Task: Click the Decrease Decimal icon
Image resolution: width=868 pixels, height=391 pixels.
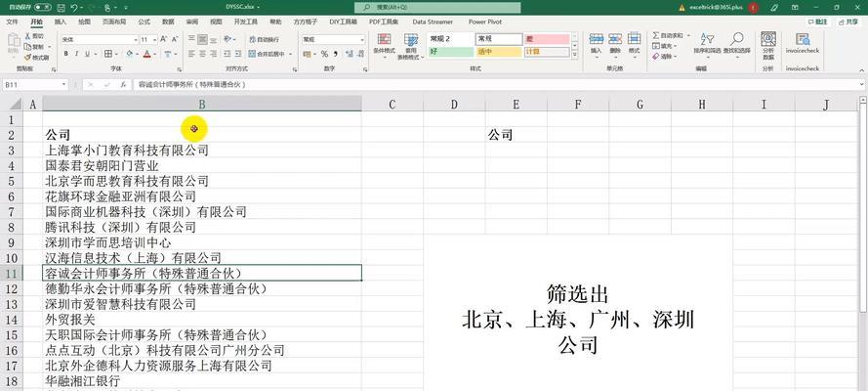Action: [x=361, y=55]
